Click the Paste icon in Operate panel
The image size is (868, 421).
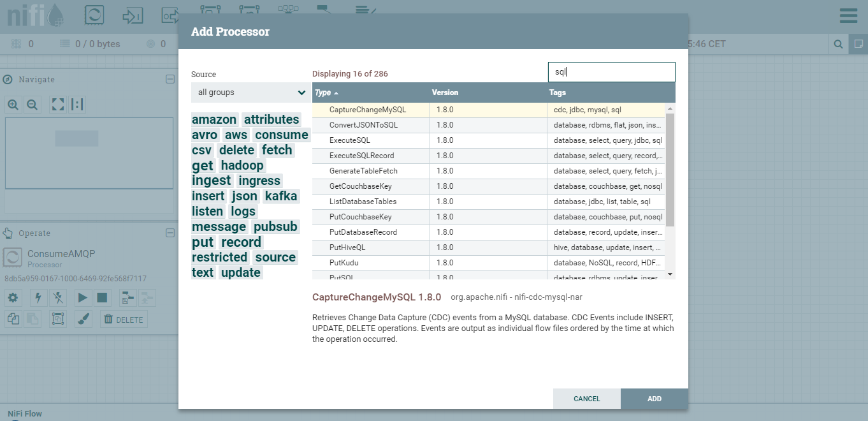[x=33, y=319]
